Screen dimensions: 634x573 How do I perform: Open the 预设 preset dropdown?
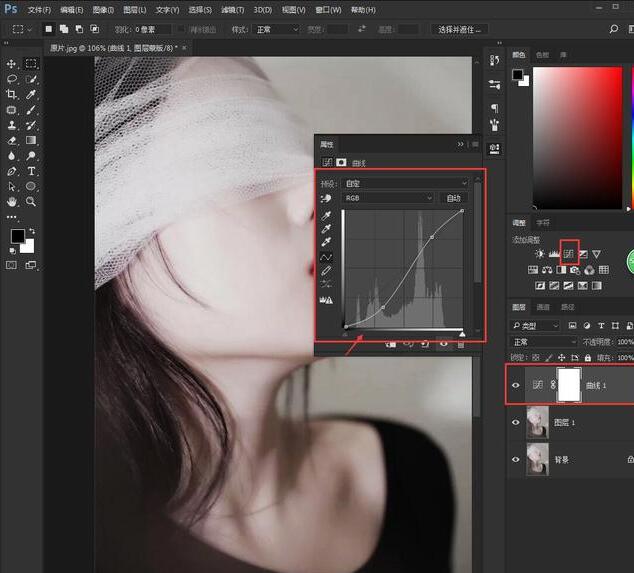[x=405, y=183]
